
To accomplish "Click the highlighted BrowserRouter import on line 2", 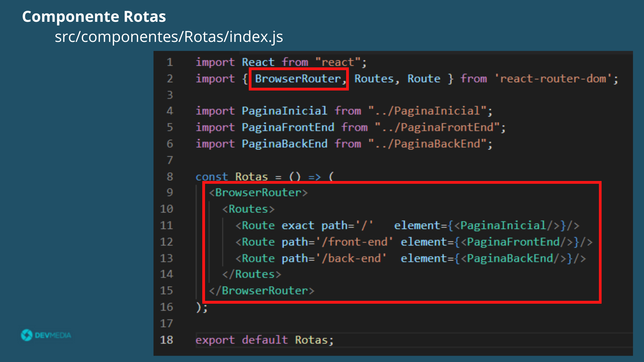I will (x=298, y=79).
